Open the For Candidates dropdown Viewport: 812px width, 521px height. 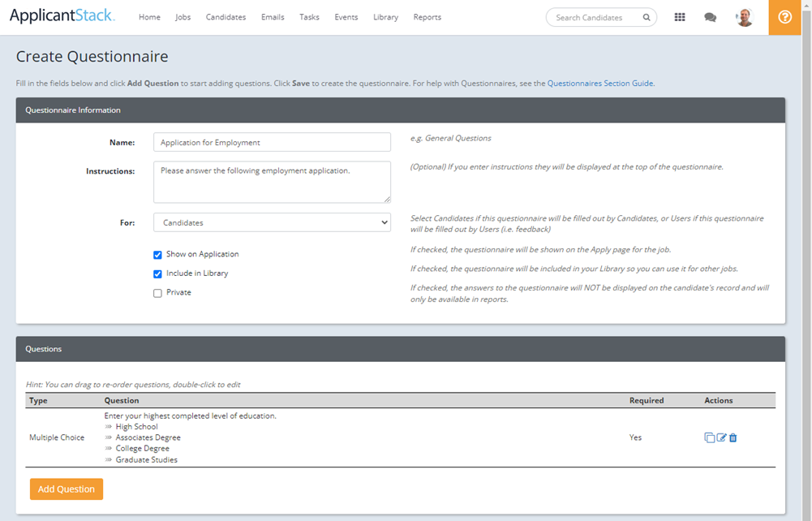pos(272,222)
